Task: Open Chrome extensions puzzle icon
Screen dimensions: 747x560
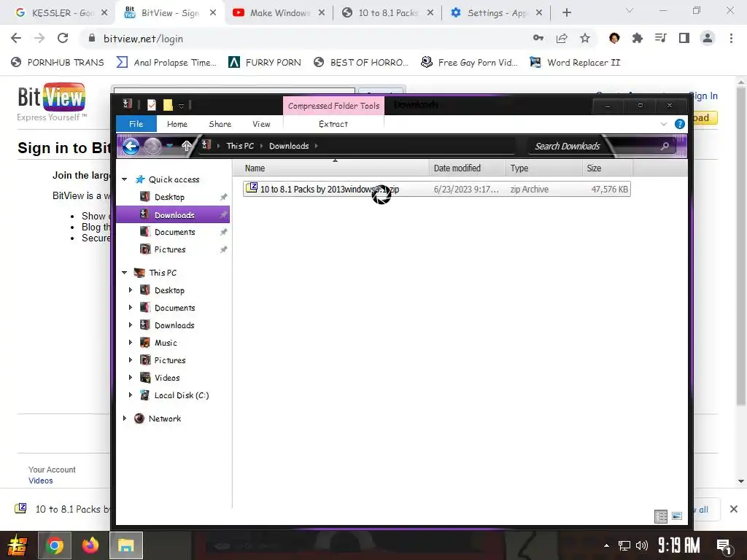Action: [638, 38]
